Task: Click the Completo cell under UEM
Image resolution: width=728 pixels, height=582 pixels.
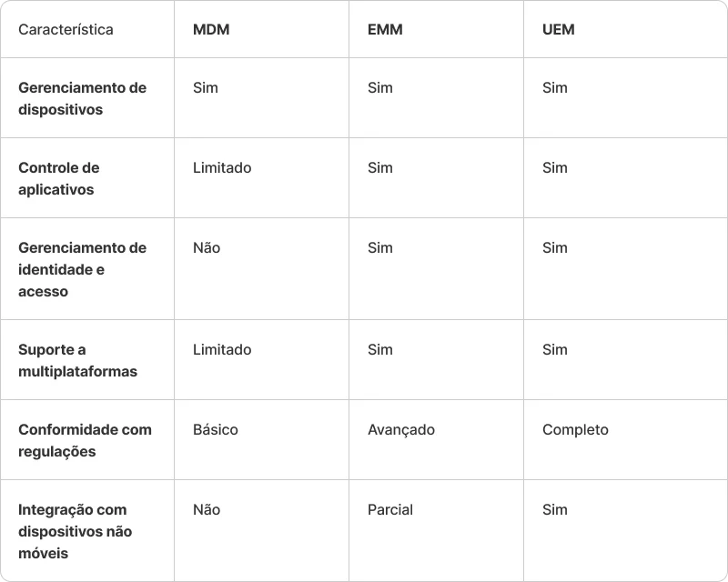Action: click(575, 429)
